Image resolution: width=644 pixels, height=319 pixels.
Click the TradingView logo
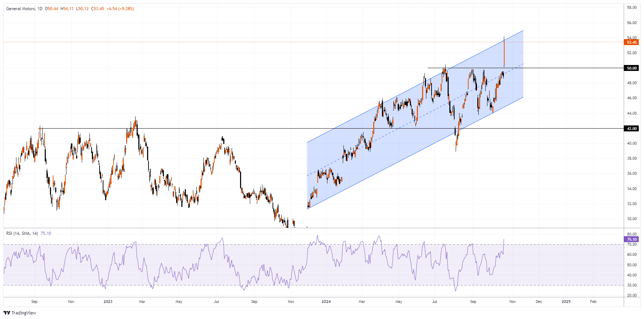click(x=20, y=313)
